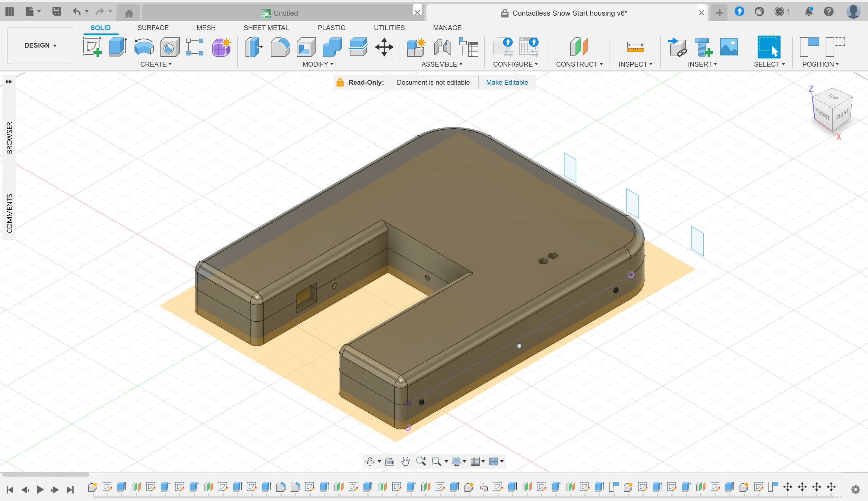Activate the Pan tool in navigation bar
Screen dimensions: 868x501
(x=405, y=461)
